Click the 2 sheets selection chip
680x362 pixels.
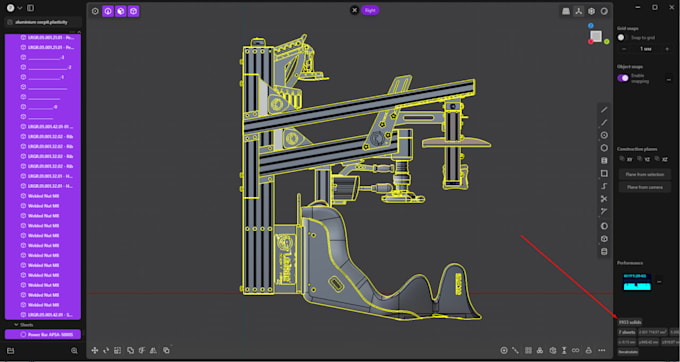[627, 333]
